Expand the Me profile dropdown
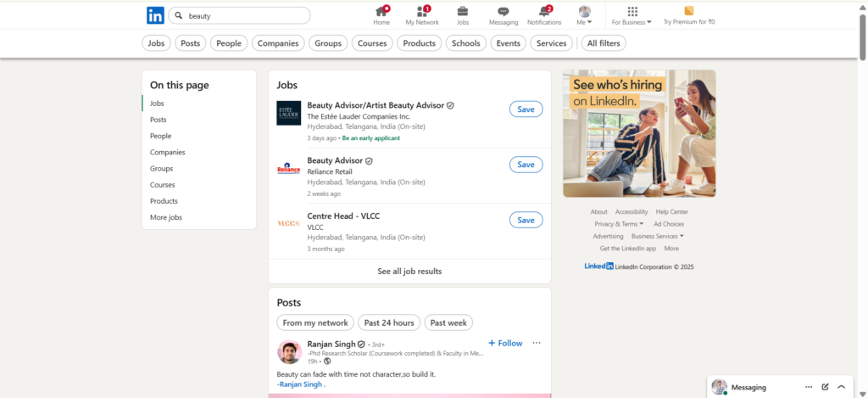This screenshot has height=398, width=868. (x=585, y=15)
